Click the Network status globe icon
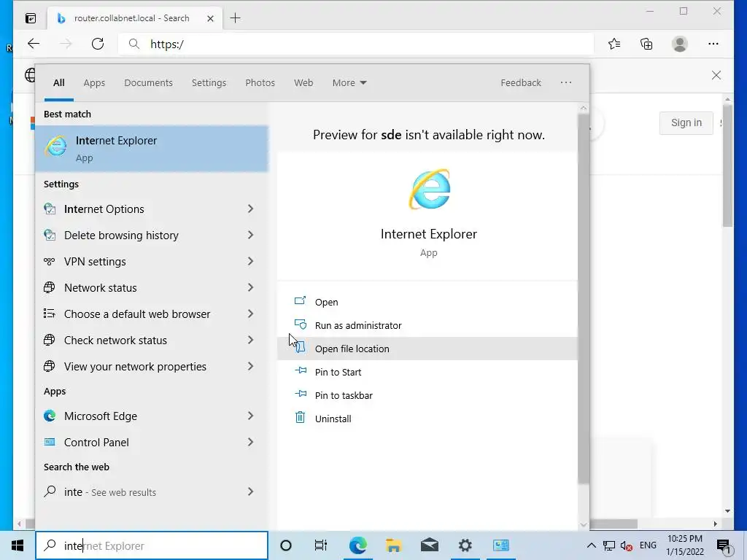This screenshot has height=560, width=747. tap(50, 287)
